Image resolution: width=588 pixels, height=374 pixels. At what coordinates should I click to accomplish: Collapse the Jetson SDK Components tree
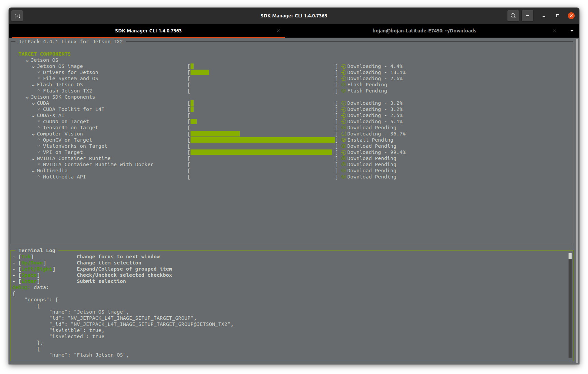click(27, 97)
